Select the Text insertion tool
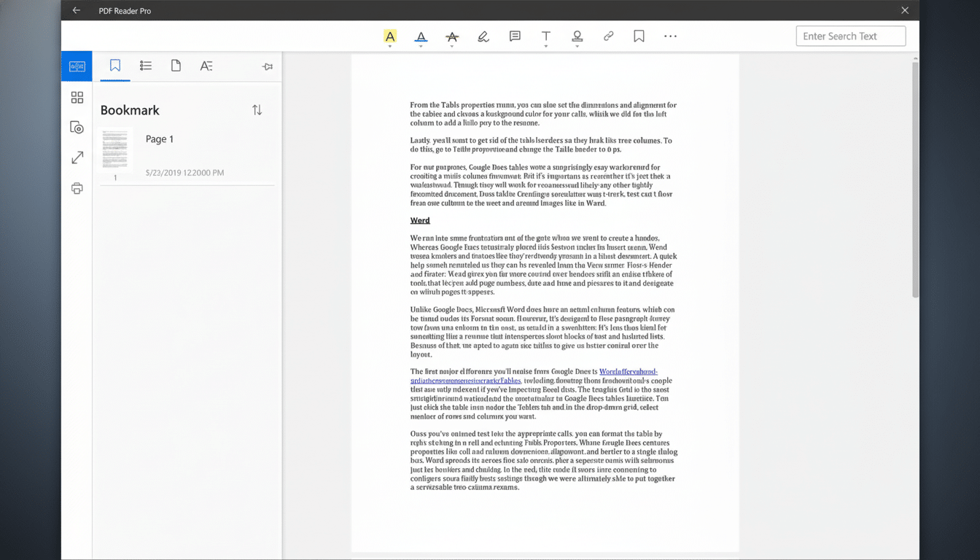This screenshot has height=560, width=980. pyautogui.click(x=545, y=36)
